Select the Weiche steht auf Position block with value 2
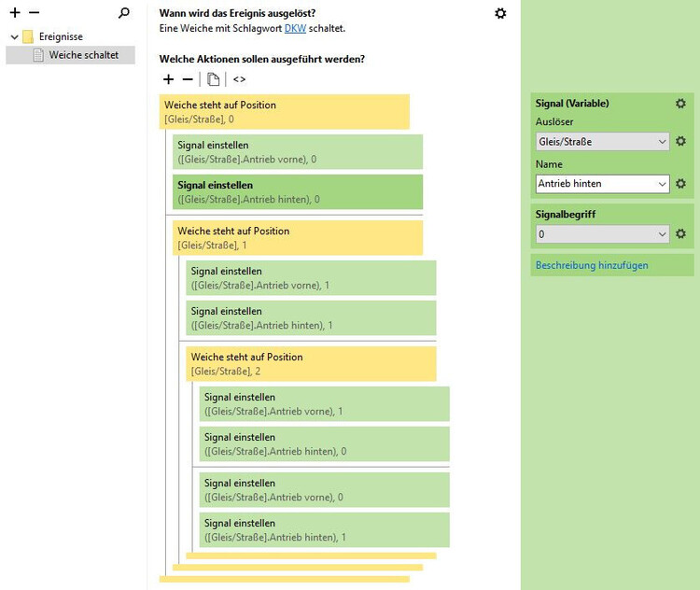Viewport: 700px width, 590px height. coord(311,364)
